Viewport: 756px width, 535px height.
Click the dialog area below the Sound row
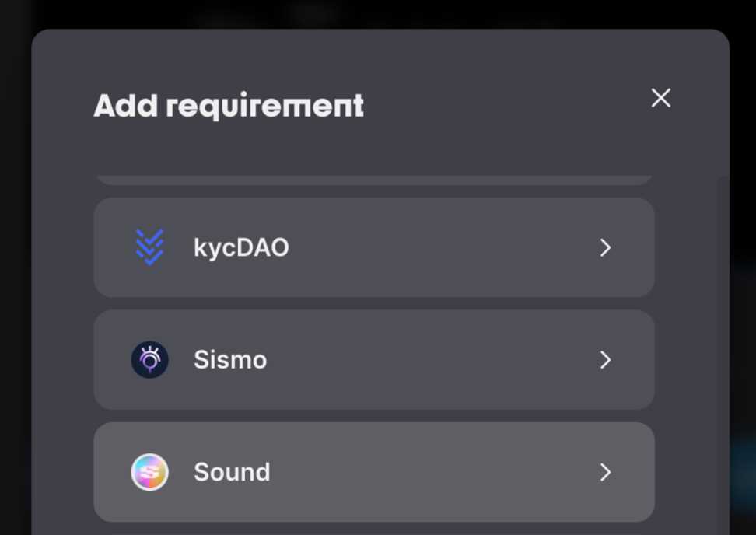373,529
